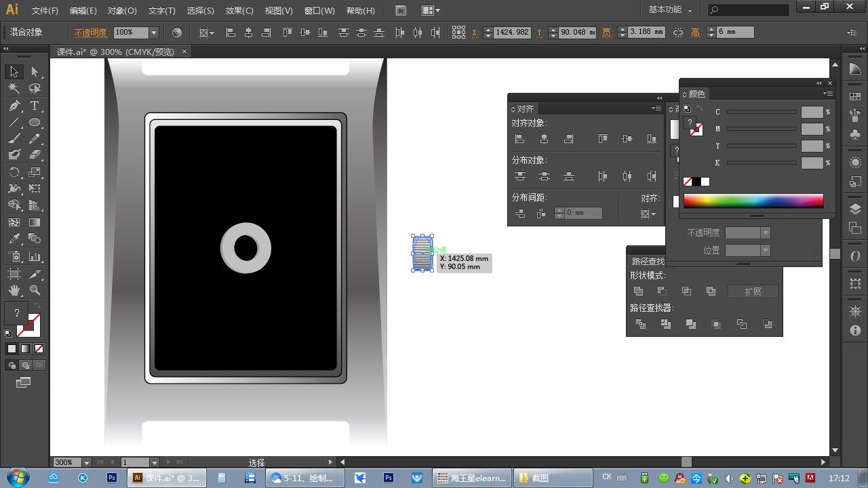
Task: Click Cyan (C) slider in Color panel
Action: tap(762, 112)
